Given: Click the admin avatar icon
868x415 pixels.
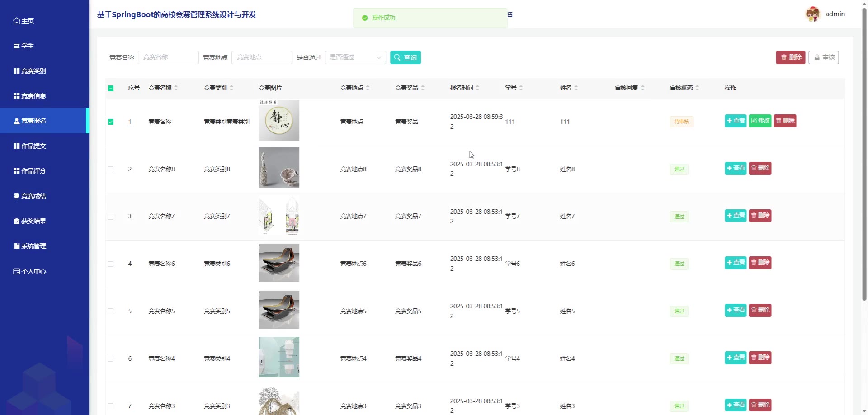Looking at the screenshot, I should point(812,14).
